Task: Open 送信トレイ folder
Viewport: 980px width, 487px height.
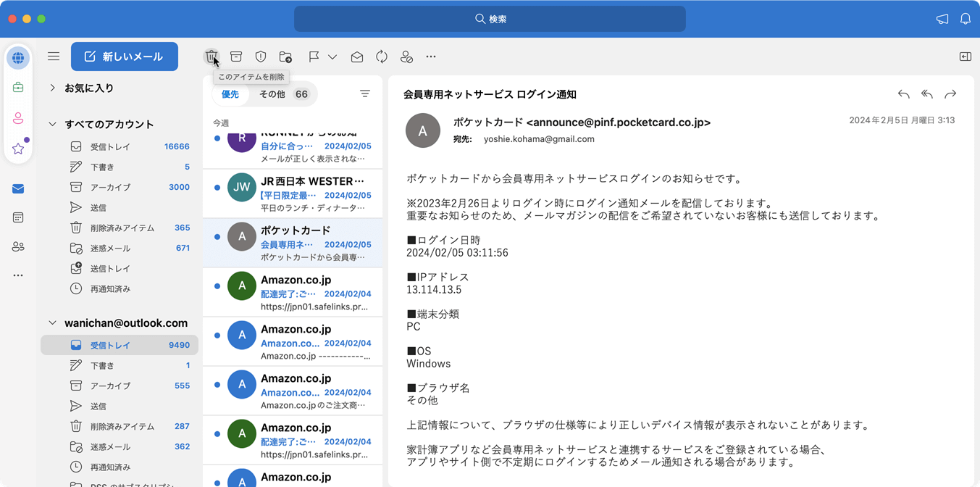Action: click(x=120, y=268)
